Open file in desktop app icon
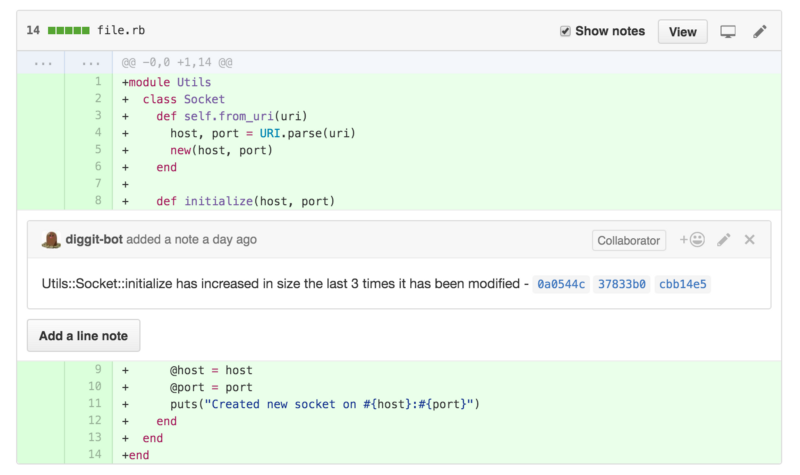This screenshot has height=475, width=800. tap(728, 31)
